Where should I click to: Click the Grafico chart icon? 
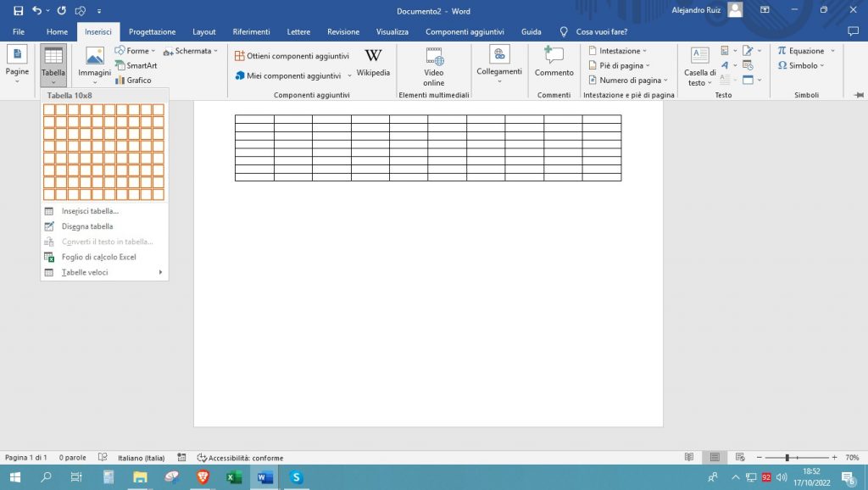point(133,81)
